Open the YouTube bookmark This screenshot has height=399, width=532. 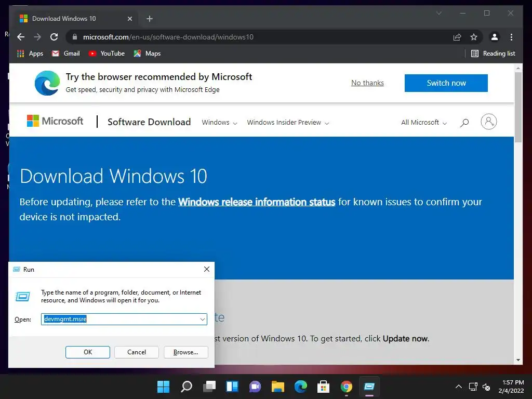[x=107, y=54]
